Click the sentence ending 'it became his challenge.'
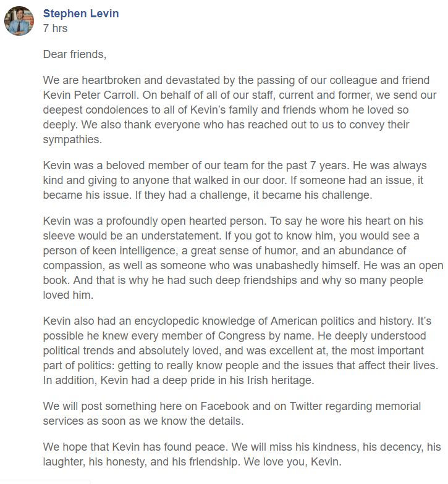This screenshot has height=484, width=448. click(253, 195)
